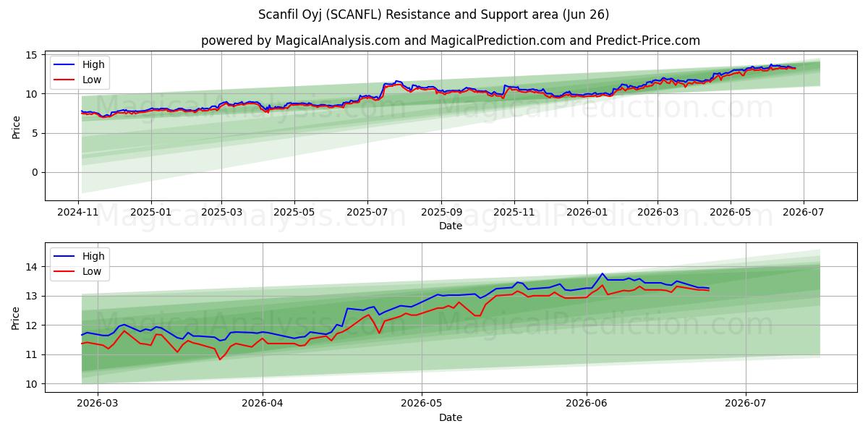Click the '2026-07' tick on top chart axis
The width and height of the screenshot is (868, 434).
click(803, 213)
